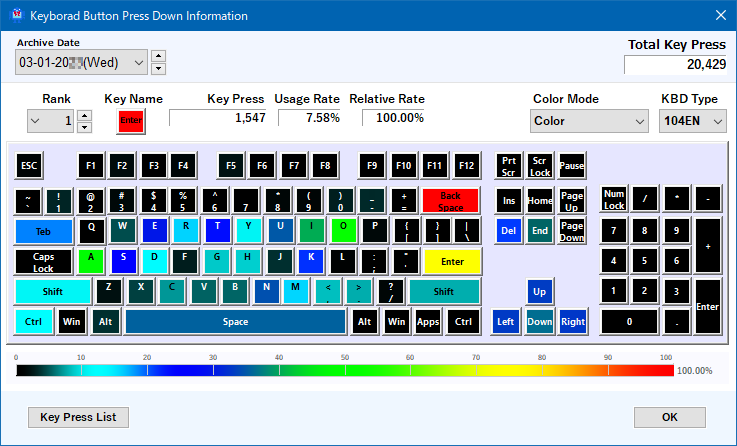The width and height of the screenshot is (737, 446).
Task: Click the Total Key Press field
Action: click(x=675, y=64)
